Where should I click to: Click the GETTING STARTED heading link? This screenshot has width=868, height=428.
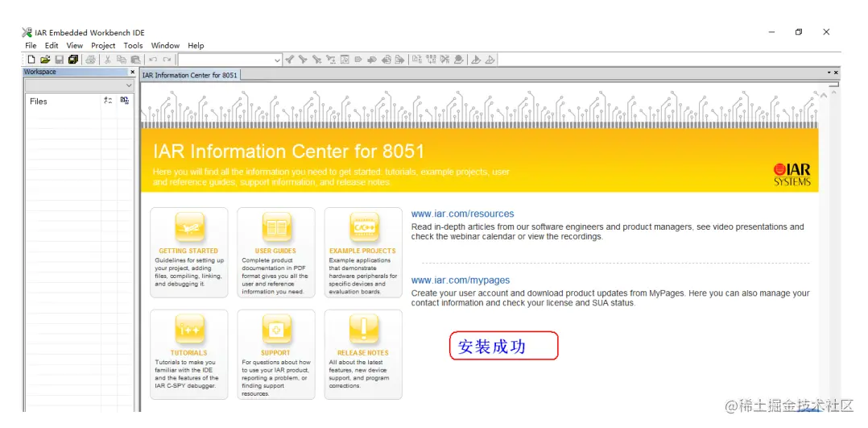coord(188,251)
